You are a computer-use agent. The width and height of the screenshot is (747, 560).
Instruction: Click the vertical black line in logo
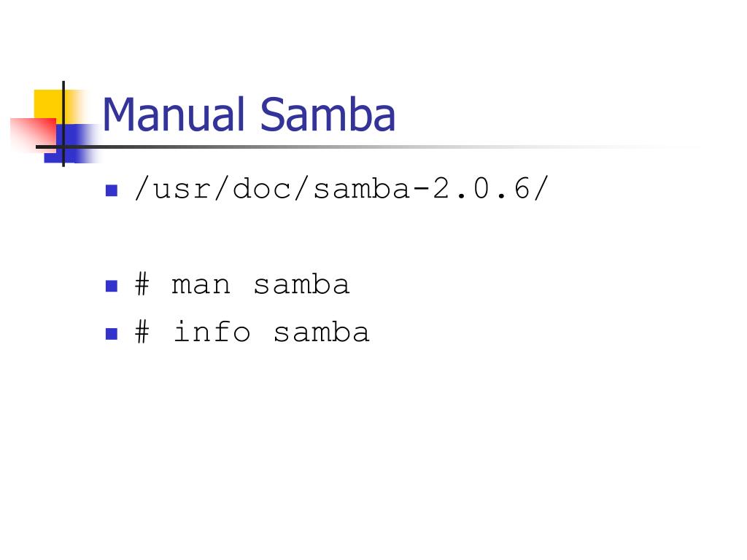[x=63, y=124]
